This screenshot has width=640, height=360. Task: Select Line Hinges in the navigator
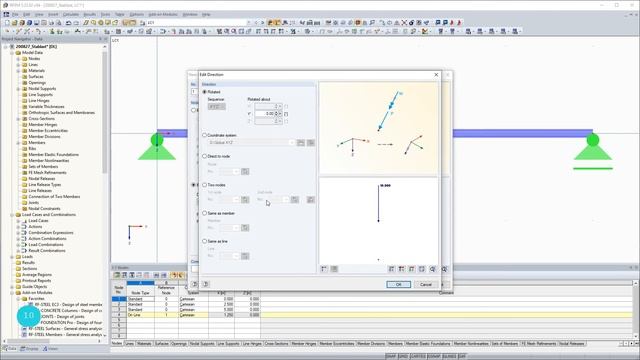click(39, 100)
